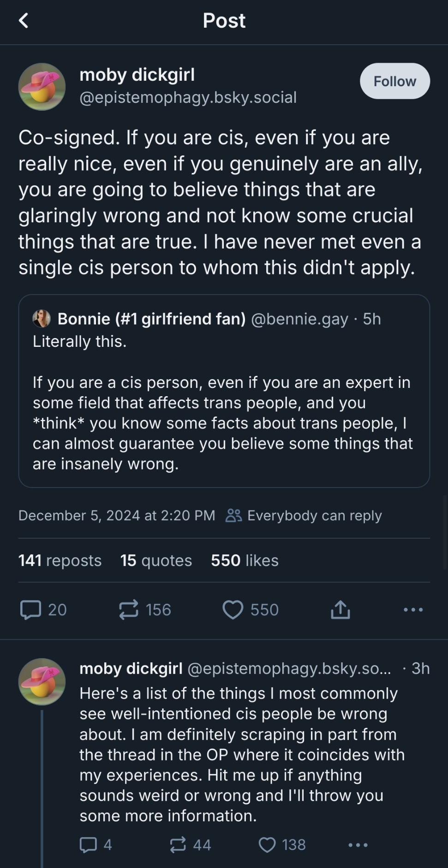Follow moby dickgirl's account
Screen dimensions: 448x868
click(x=394, y=81)
